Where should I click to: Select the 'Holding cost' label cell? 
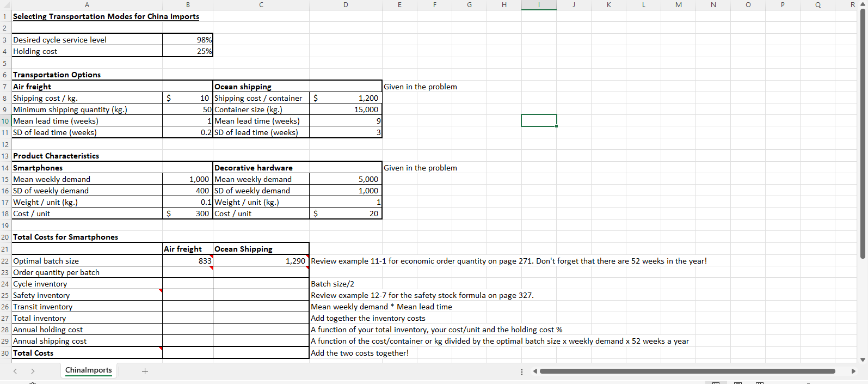pyautogui.click(x=87, y=51)
